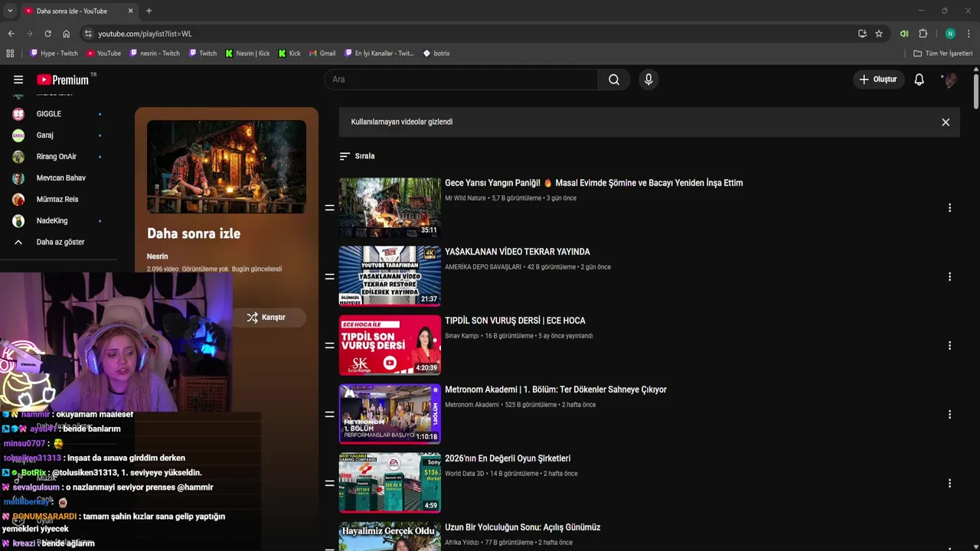
Task: Open Mümtaz Reis channel subscription
Action: [57, 200]
